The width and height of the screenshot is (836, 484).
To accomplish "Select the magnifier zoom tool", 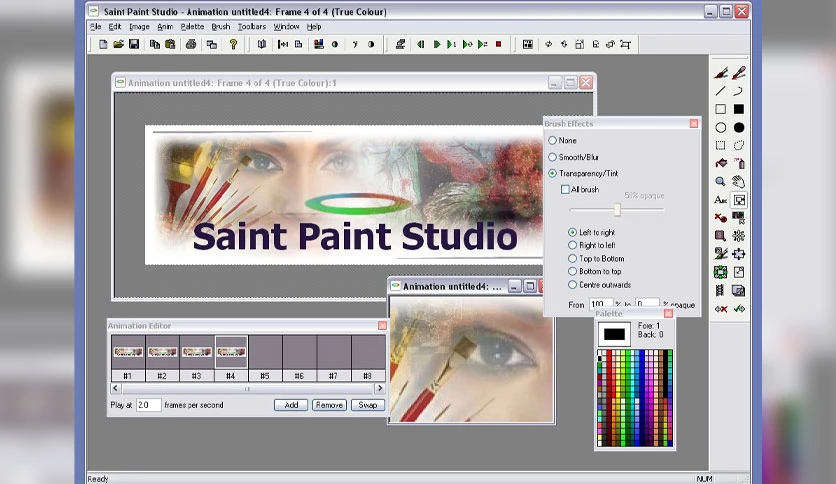I will coord(720,181).
